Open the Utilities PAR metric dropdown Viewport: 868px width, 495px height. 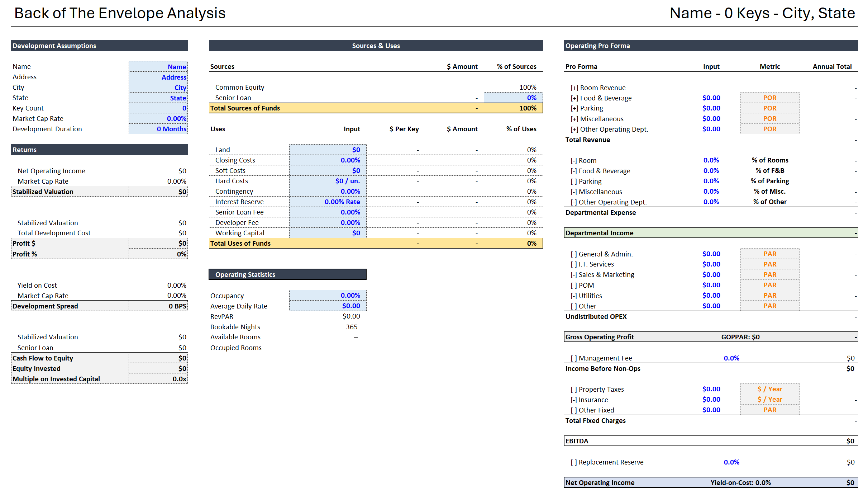pyautogui.click(x=770, y=296)
